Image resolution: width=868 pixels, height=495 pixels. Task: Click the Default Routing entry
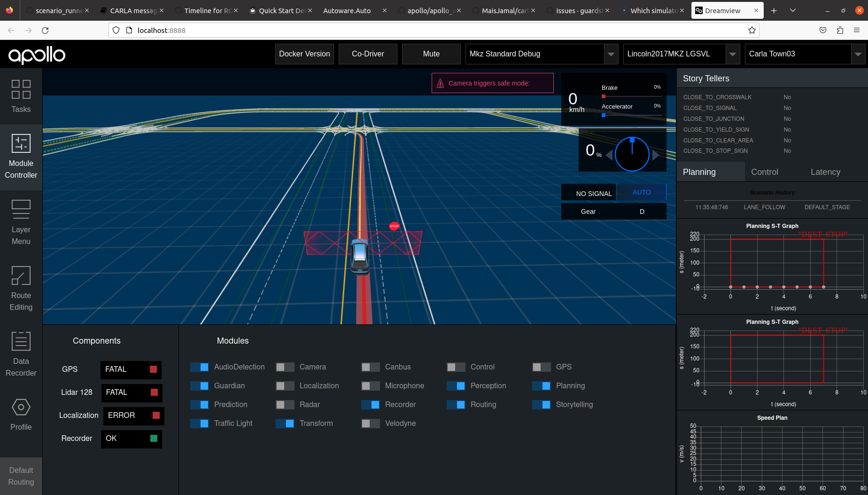tap(21, 476)
